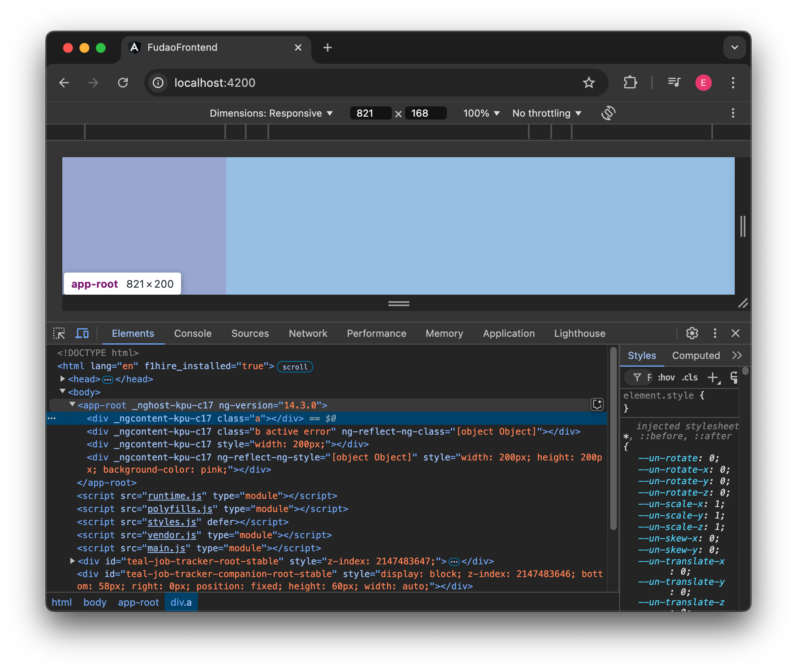The image size is (797, 672).
Task: Expand the head element in the DOM tree
Action: 62,379
